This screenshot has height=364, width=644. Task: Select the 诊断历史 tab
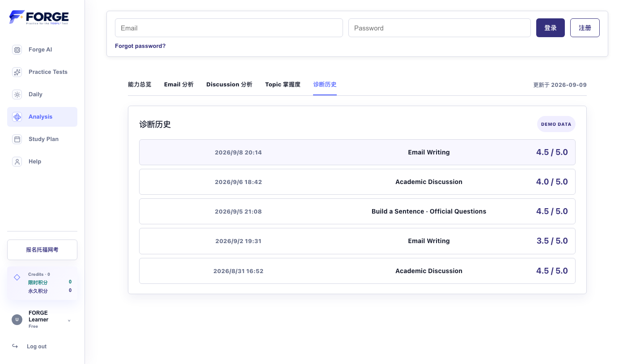pos(325,84)
